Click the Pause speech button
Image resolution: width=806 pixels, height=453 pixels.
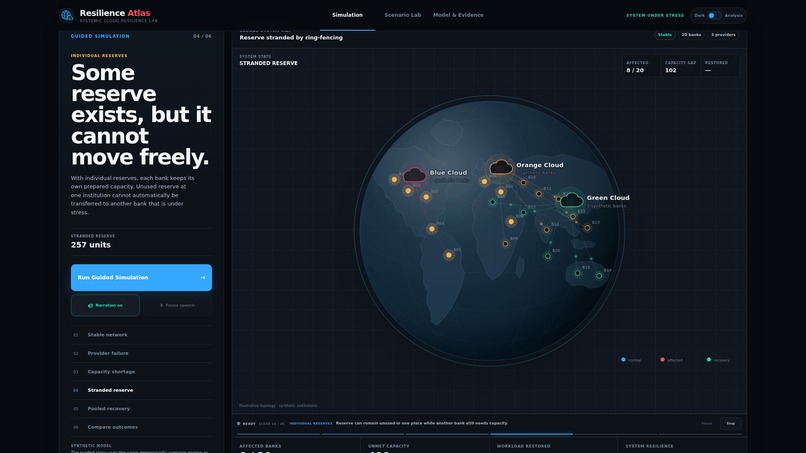point(177,305)
